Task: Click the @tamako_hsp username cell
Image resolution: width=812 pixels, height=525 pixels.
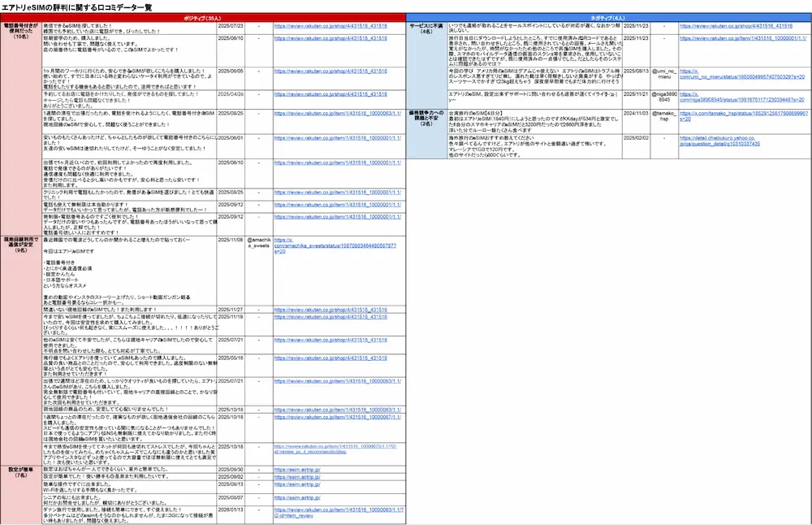Action: pyautogui.click(x=663, y=115)
